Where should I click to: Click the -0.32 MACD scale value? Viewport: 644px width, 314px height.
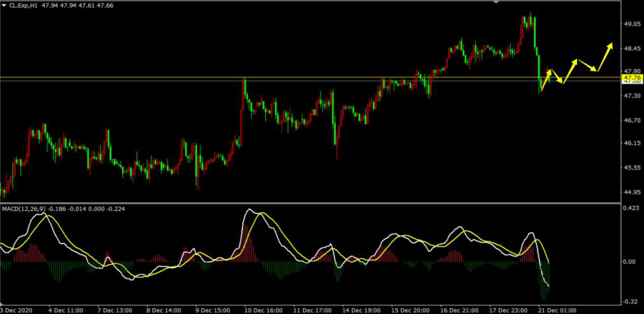pos(631,301)
